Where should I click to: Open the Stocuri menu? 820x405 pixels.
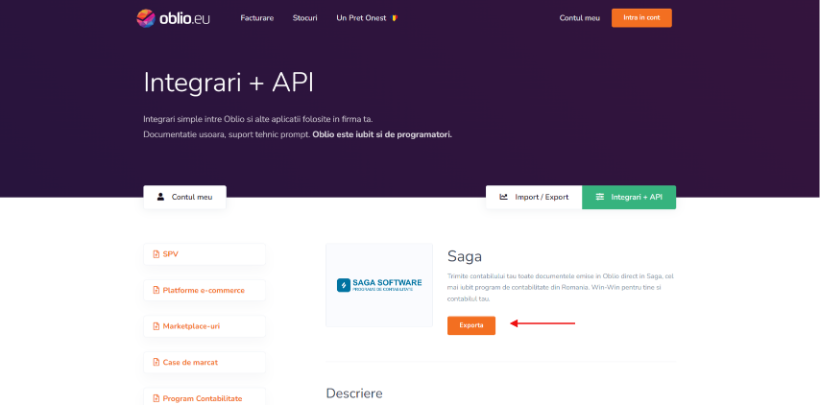(305, 18)
